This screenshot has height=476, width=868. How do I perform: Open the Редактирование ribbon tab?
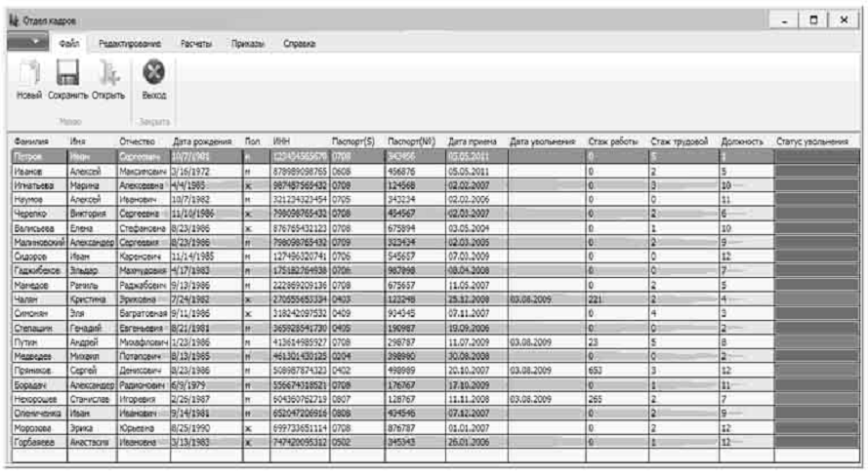(130, 44)
